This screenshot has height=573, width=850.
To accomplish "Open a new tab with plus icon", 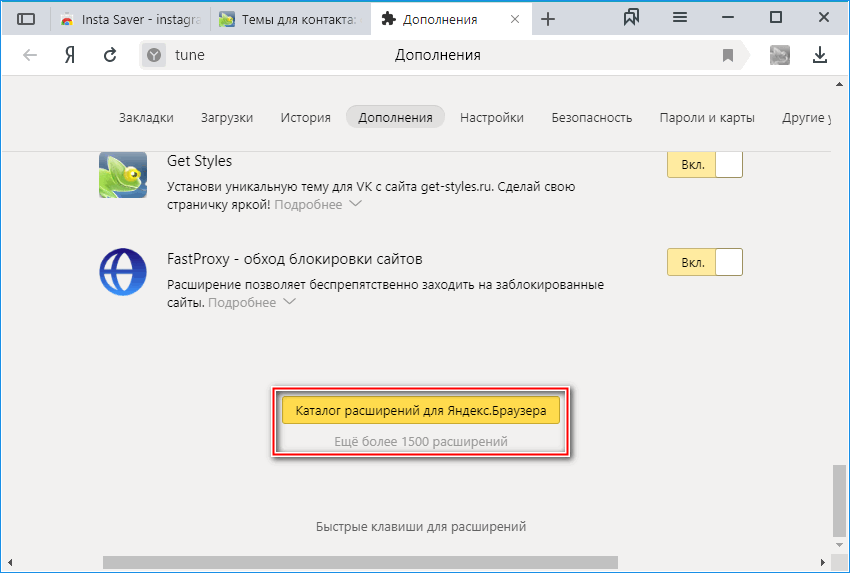I will click(x=548, y=19).
